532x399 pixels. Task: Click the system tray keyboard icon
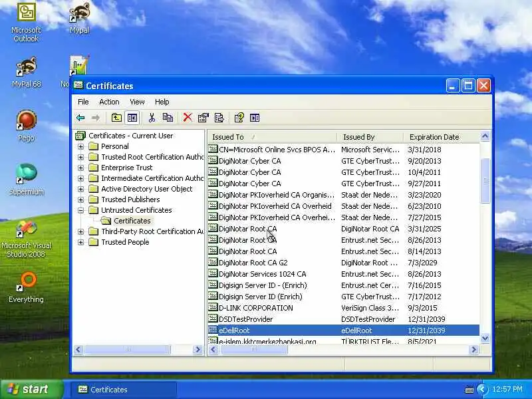pos(469,390)
